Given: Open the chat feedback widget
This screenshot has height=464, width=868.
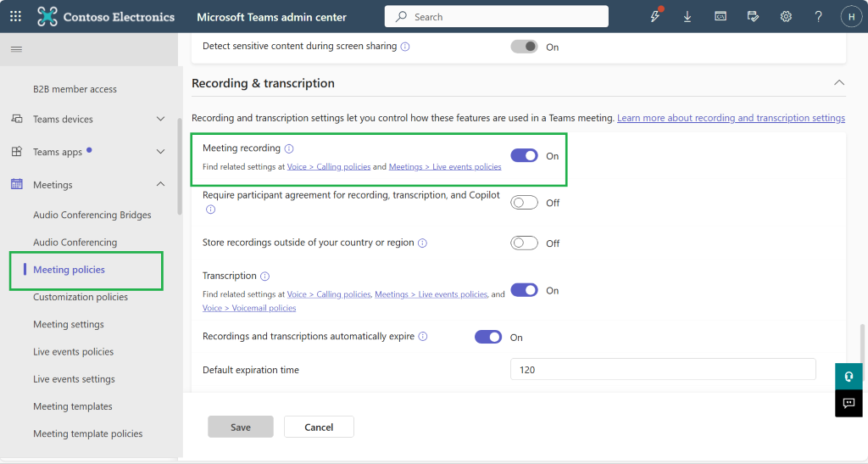Looking at the screenshot, I should coord(849,403).
